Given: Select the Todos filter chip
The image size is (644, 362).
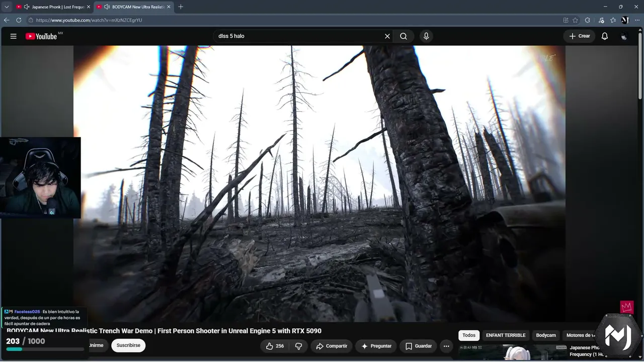Looking at the screenshot, I should (x=469, y=335).
